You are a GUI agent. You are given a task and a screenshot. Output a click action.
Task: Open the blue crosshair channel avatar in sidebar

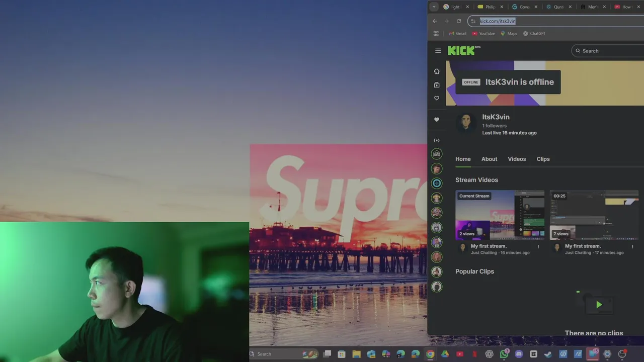pos(437,183)
